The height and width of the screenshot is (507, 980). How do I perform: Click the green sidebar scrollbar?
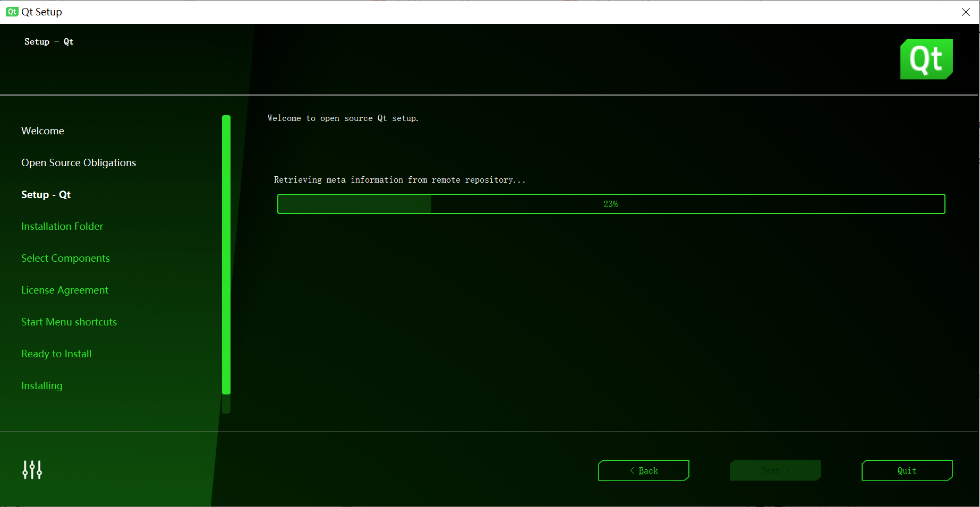click(226, 255)
